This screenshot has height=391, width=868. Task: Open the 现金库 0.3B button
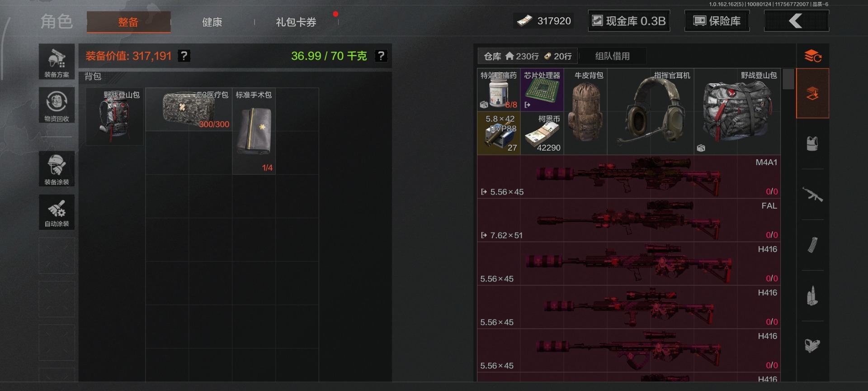coord(629,21)
